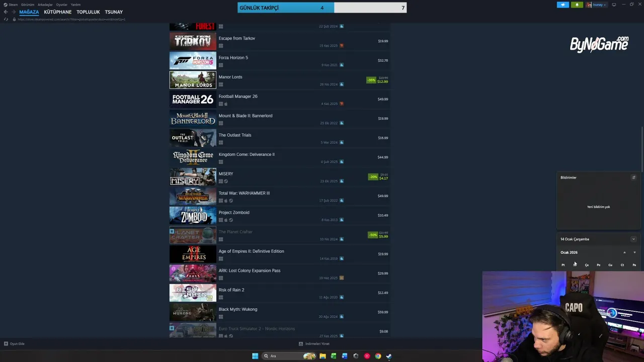
Task: Open Age of Empires II: Definitive Edition
Action: (280, 254)
